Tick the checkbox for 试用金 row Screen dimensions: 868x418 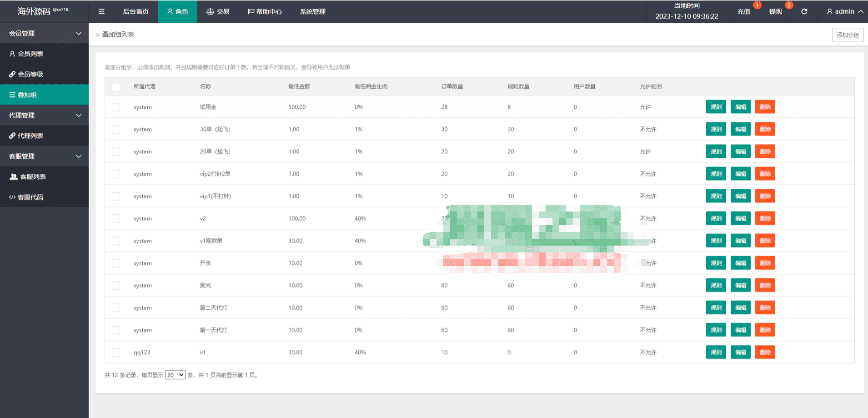tap(116, 107)
